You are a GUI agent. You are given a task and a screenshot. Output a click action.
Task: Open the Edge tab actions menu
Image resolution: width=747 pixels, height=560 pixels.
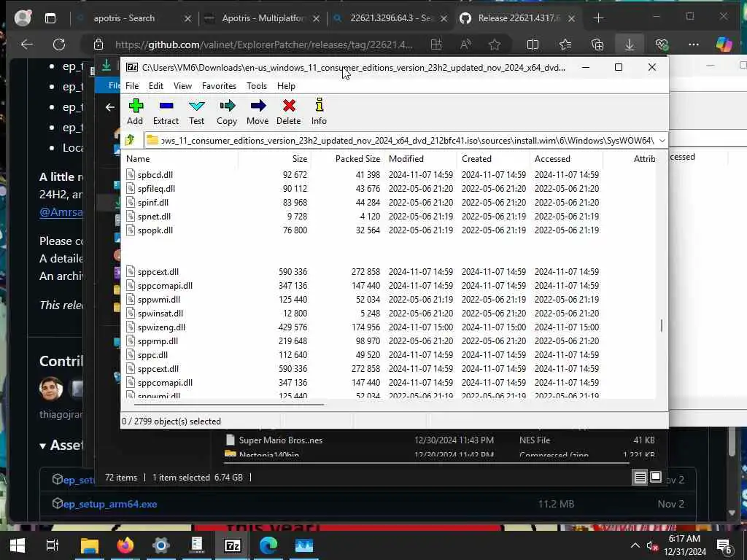50,18
